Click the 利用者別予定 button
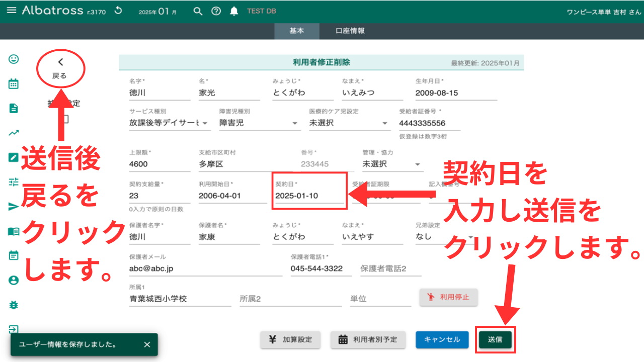The width and height of the screenshot is (644, 362). coord(368,339)
